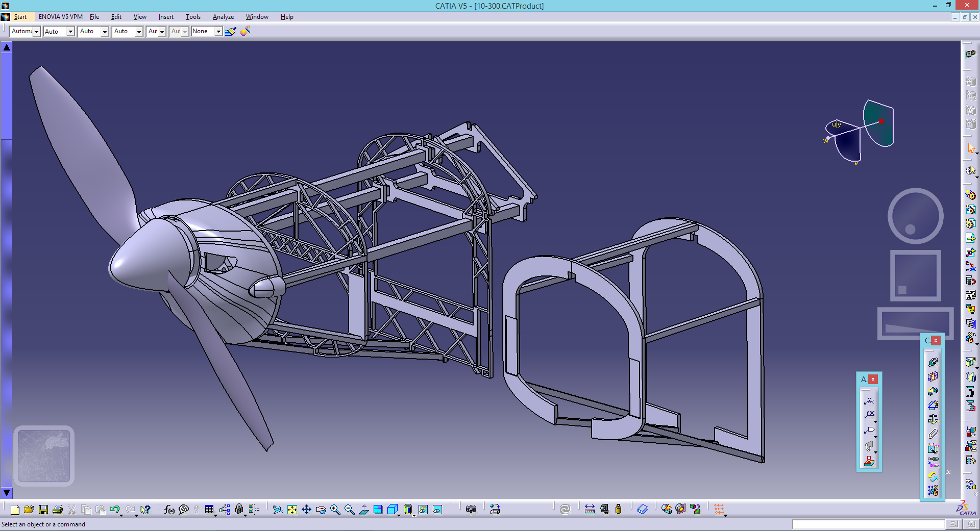Click the Measure Inertia weight icon
The image size is (980, 531).
click(619, 509)
